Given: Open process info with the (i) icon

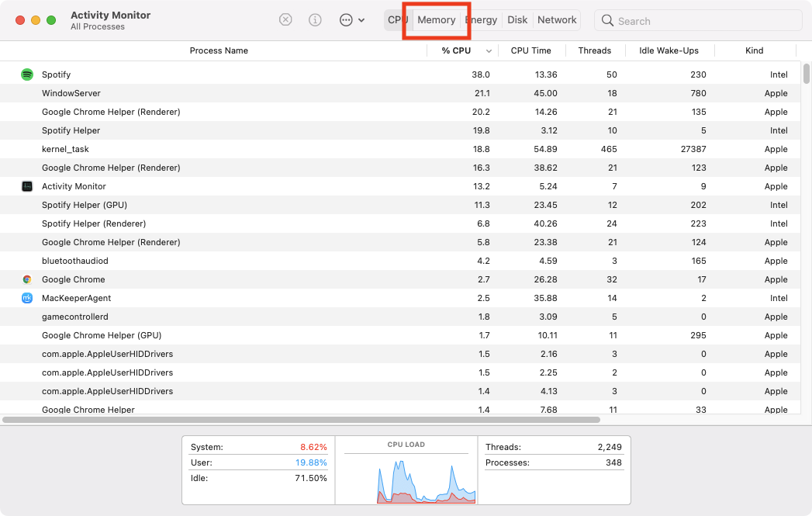Looking at the screenshot, I should 315,19.
